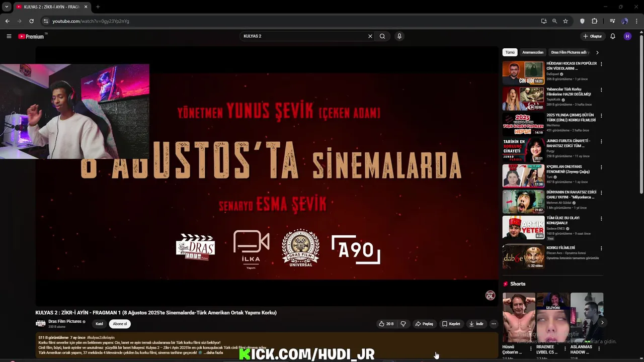The width and height of the screenshot is (644, 362).
Task: Open options for ONLYFANS FENOMENİ video
Action: point(601,167)
